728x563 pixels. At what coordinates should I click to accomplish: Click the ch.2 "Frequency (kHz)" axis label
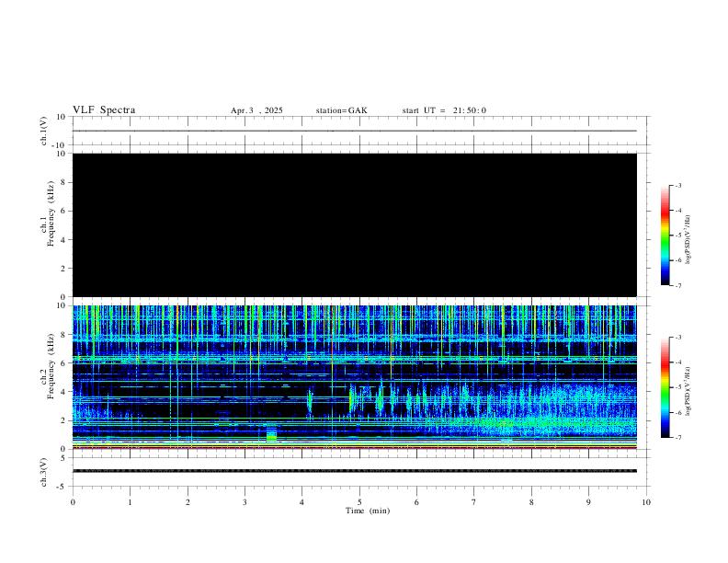pos(51,365)
